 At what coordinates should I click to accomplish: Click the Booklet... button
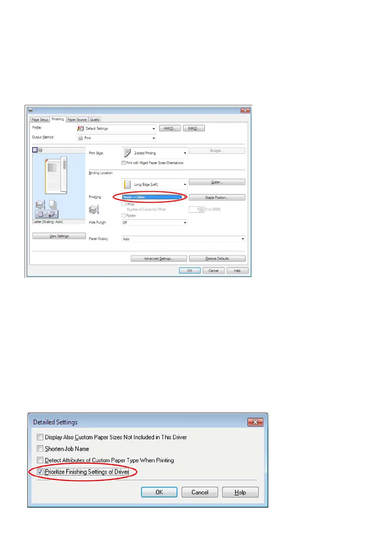click(217, 151)
